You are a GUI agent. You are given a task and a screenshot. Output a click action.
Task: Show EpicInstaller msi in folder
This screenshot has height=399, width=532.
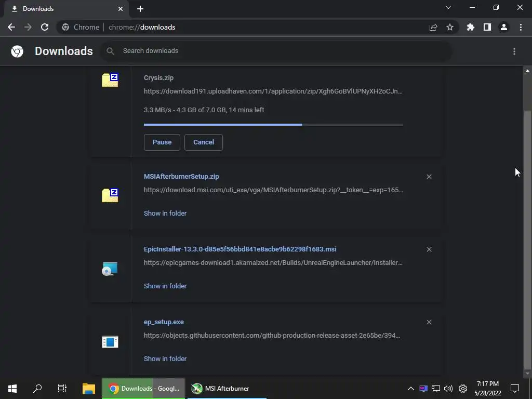coord(165,286)
